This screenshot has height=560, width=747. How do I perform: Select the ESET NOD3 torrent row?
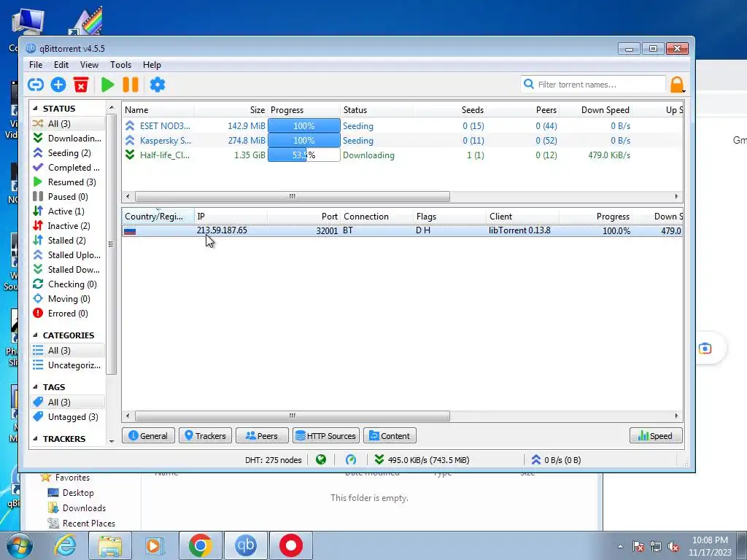click(402, 125)
